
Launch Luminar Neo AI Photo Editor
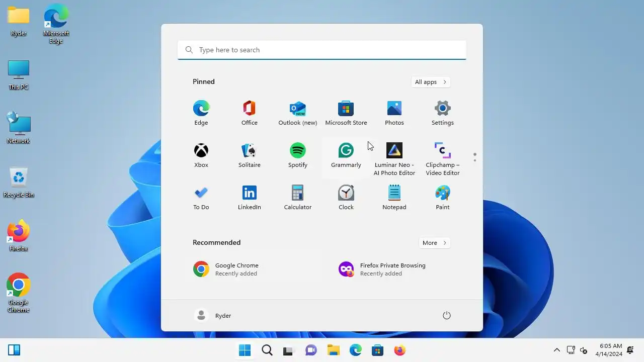tap(394, 159)
